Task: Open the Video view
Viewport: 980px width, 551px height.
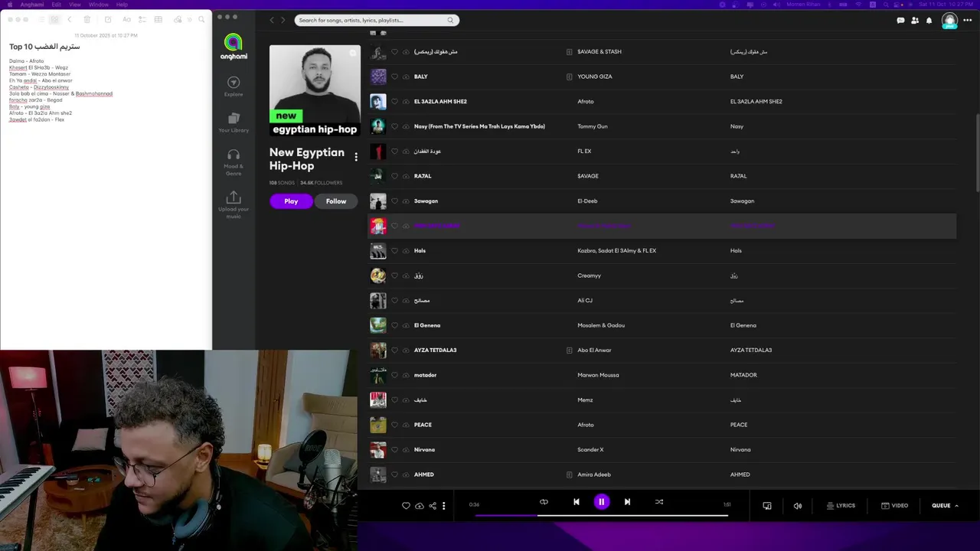Action: pos(894,506)
